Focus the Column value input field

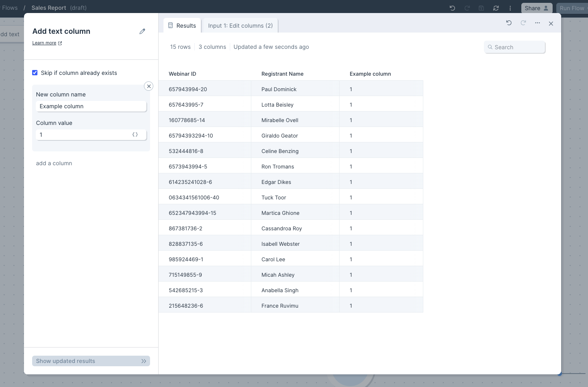coord(91,135)
